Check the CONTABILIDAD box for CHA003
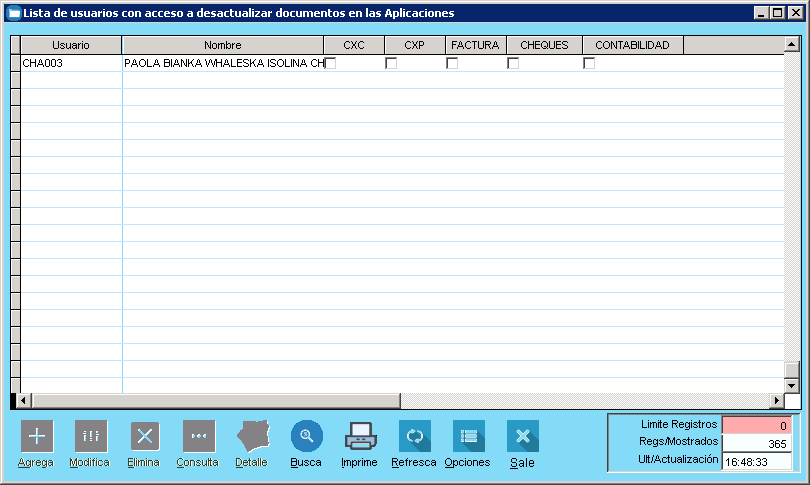The width and height of the screenshot is (810, 485). click(589, 63)
